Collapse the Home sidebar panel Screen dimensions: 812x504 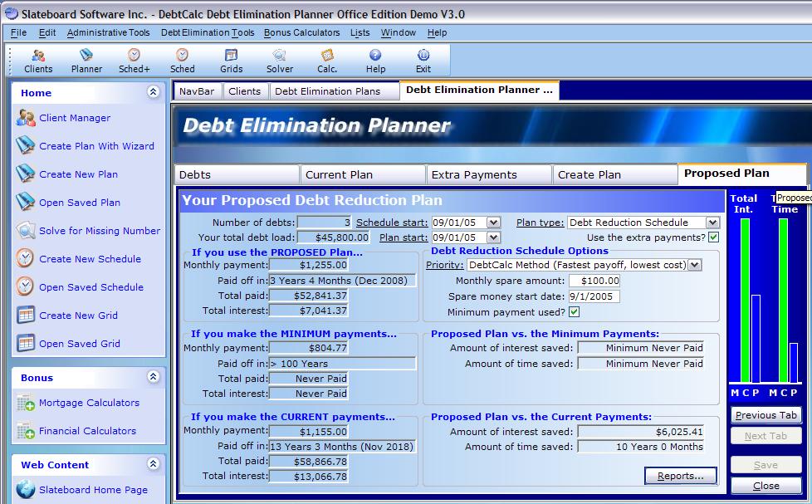point(153,93)
